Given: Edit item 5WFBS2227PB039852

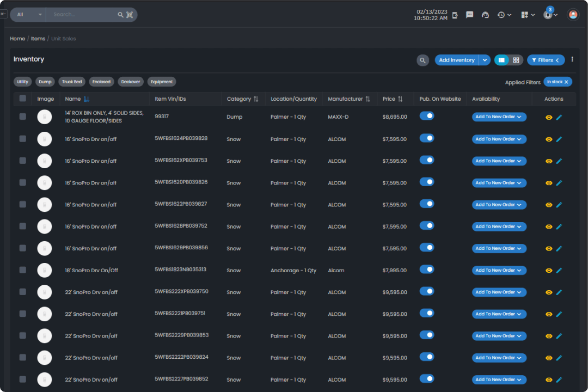Looking at the screenshot, I should coord(559,379).
